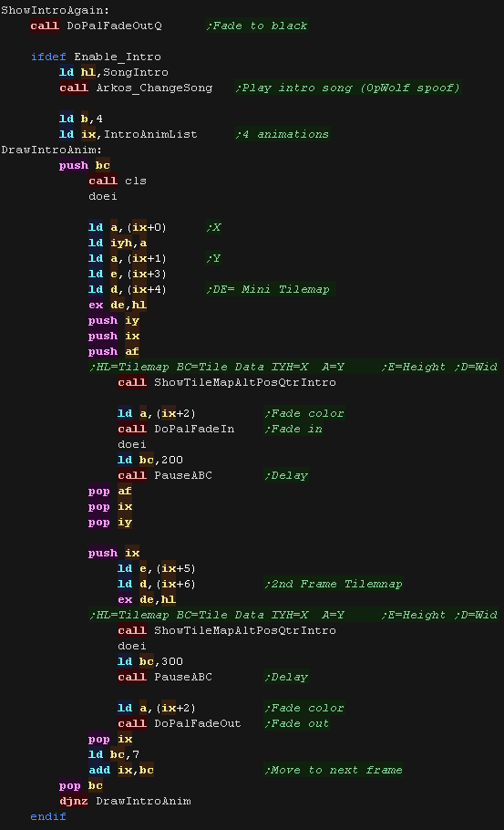This screenshot has width=504, height=830.
Task: Click the add ix,bc instruction
Action: (x=121, y=770)
